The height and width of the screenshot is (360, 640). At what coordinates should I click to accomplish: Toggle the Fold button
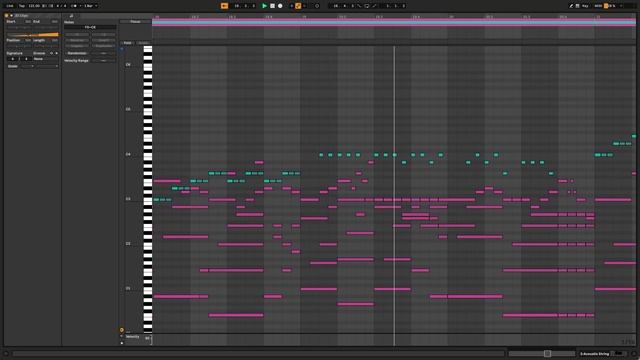[x=128, y=43]
